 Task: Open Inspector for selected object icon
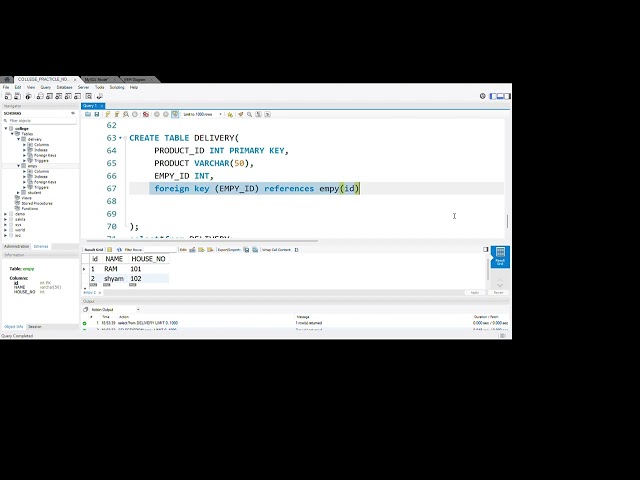28,96
